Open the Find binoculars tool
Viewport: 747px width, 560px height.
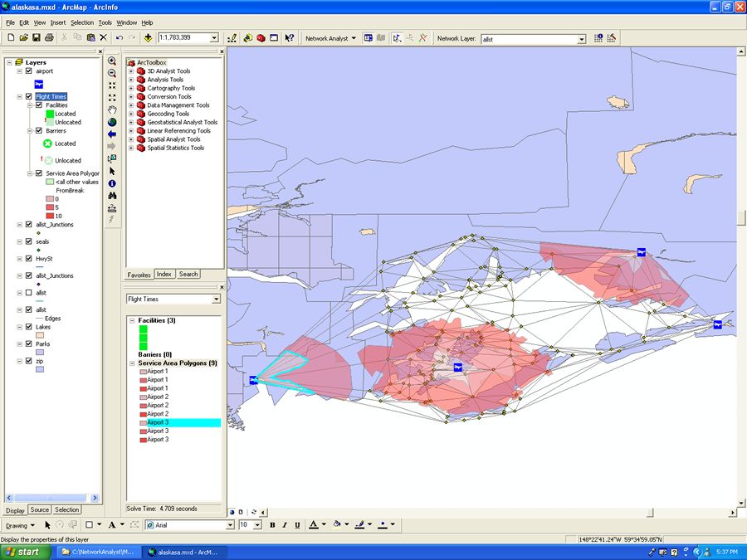[x=112, y=196]
